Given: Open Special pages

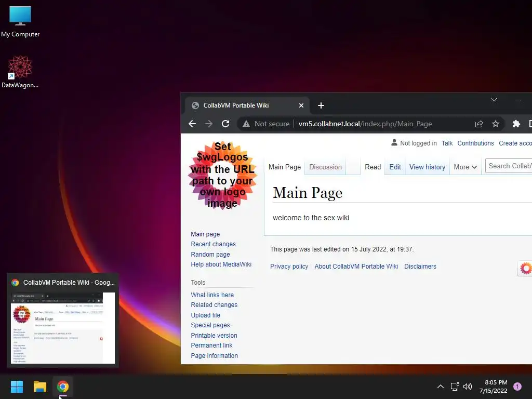Looking at the screenshot, I should (210, 325).
